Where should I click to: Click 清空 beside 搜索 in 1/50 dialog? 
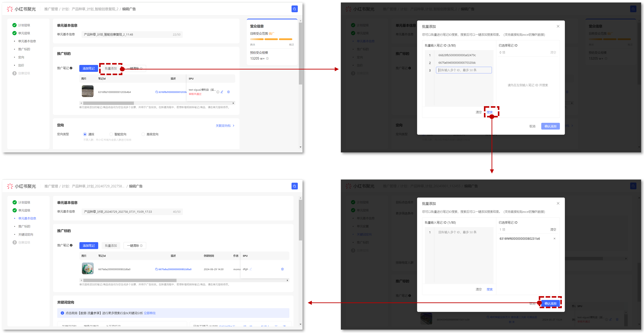[479, 290]
